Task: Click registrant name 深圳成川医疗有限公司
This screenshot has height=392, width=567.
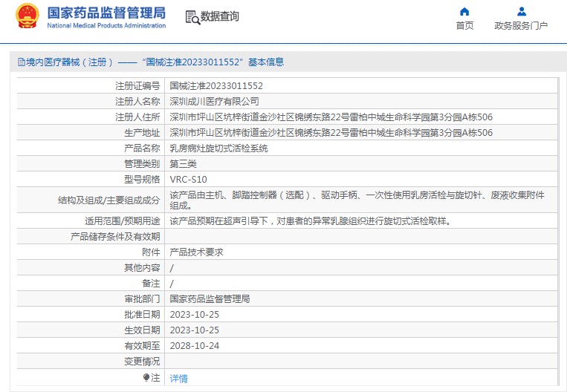Action: (214, 101)
